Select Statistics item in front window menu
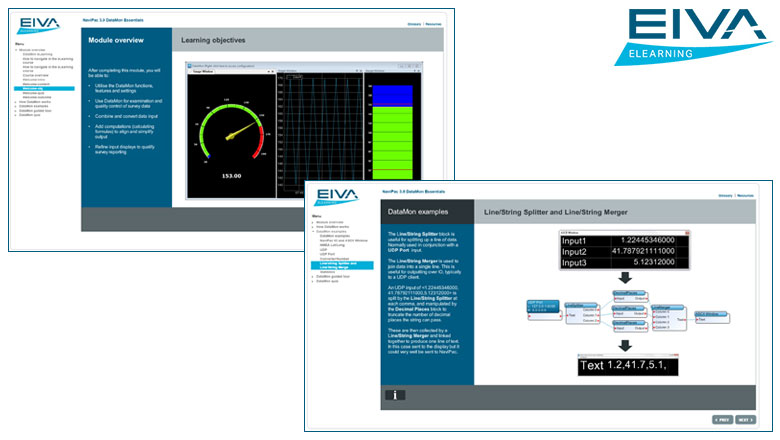This screenshot has width=780, height=440. 327,272
